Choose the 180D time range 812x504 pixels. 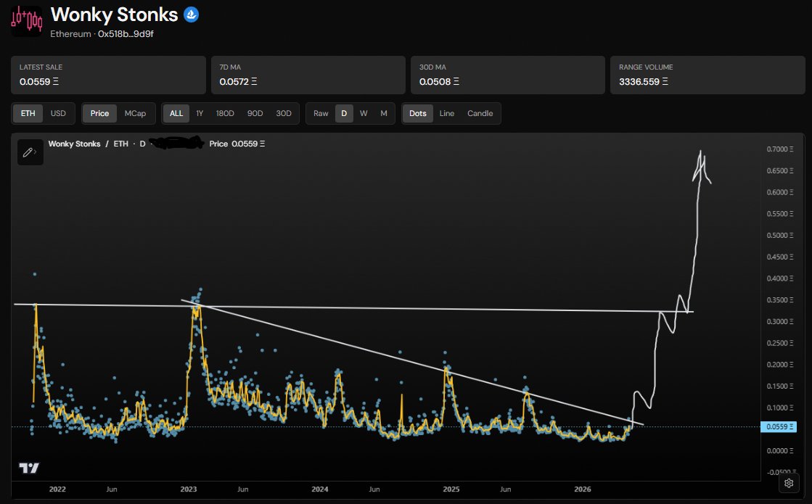point(225,113)
